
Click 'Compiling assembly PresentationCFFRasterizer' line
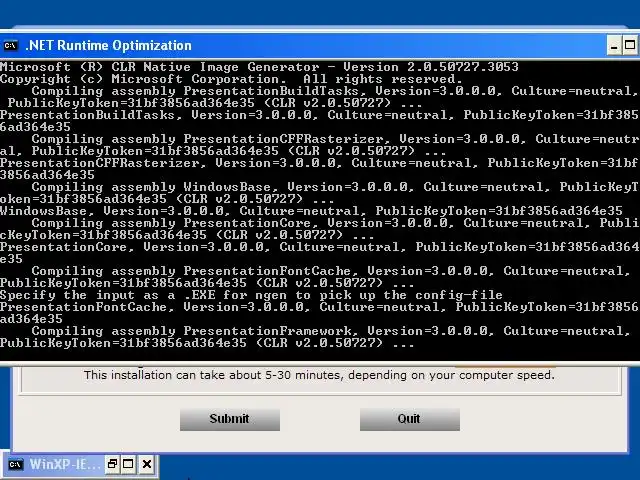(336, 139)
